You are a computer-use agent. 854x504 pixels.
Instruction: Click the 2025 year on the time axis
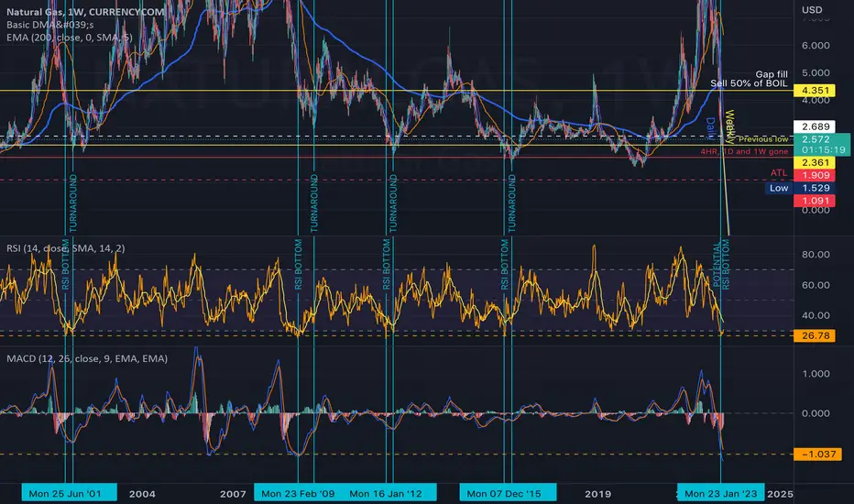click(x=780, y=494)
